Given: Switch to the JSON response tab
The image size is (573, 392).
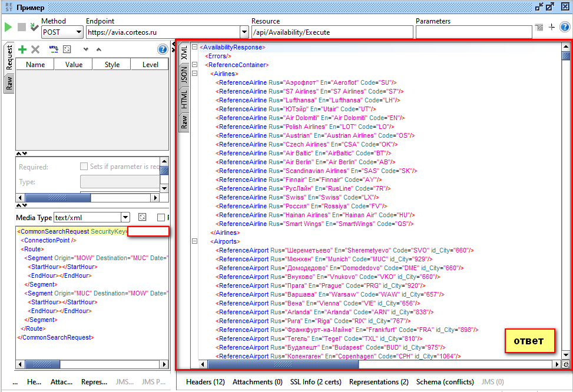Looking at the screenshot, I should click(x=184, y=74).
